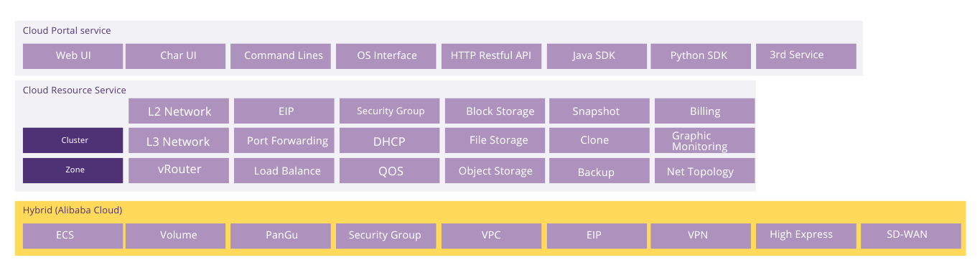
Task: Click the HTTP Restful API box
Action: pyautogui.click(x=492, y=56)
